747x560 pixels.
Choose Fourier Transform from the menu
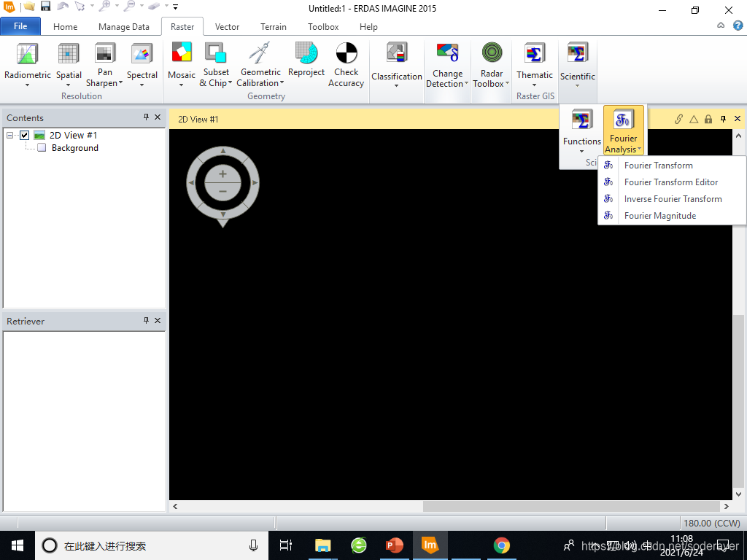(672, 166)
